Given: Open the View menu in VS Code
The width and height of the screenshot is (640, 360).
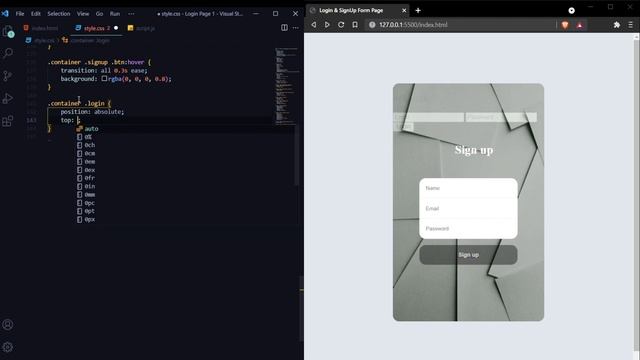Looking at the screenshot, I should click(x=83, y=13).
